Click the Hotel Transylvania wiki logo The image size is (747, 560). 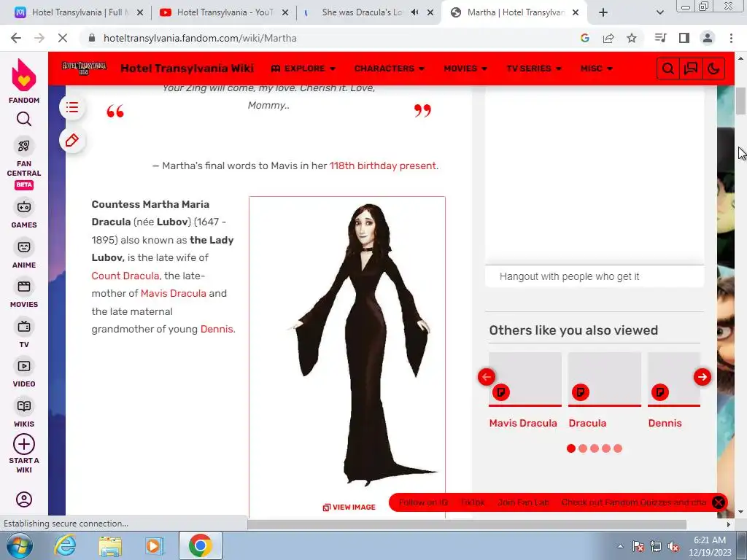[84, 68]
